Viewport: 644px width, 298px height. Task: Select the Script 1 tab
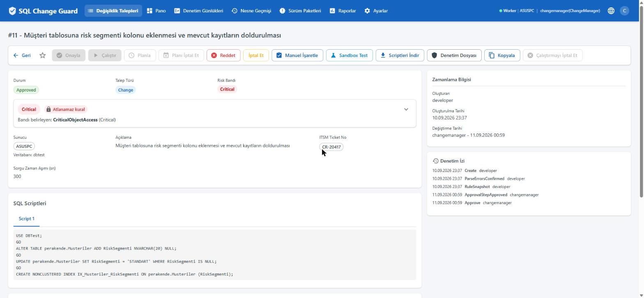pyautogui.click(x=26, y=219)
